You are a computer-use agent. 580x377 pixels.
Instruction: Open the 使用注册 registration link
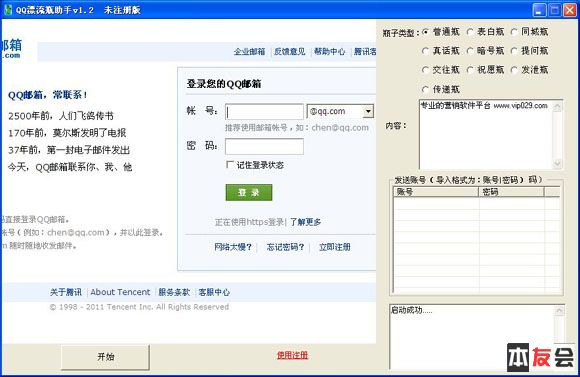coord(292,355)
